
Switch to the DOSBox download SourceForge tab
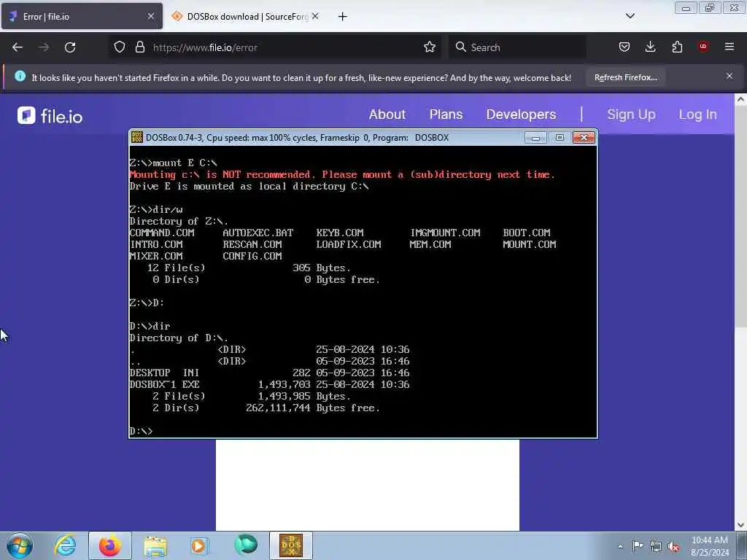(x=246, y=16)
